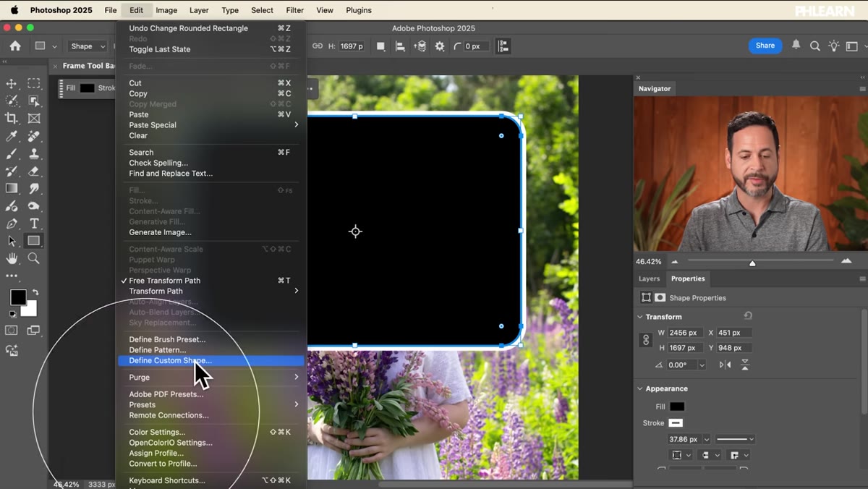Open the Image menu
Image resolution: width=868 pixels, height=489 pixels.
(166, 10)
